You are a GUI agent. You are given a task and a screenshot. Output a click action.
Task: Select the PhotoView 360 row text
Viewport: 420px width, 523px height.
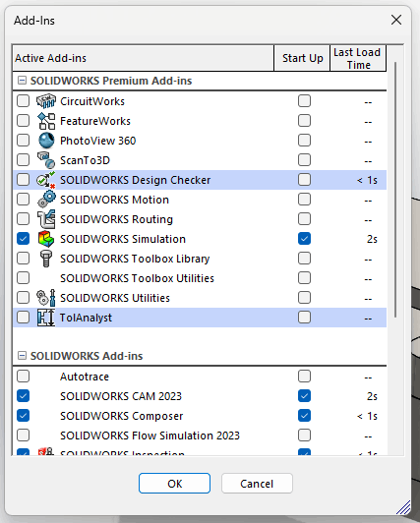pyautogui.click(x=97, y=141)
